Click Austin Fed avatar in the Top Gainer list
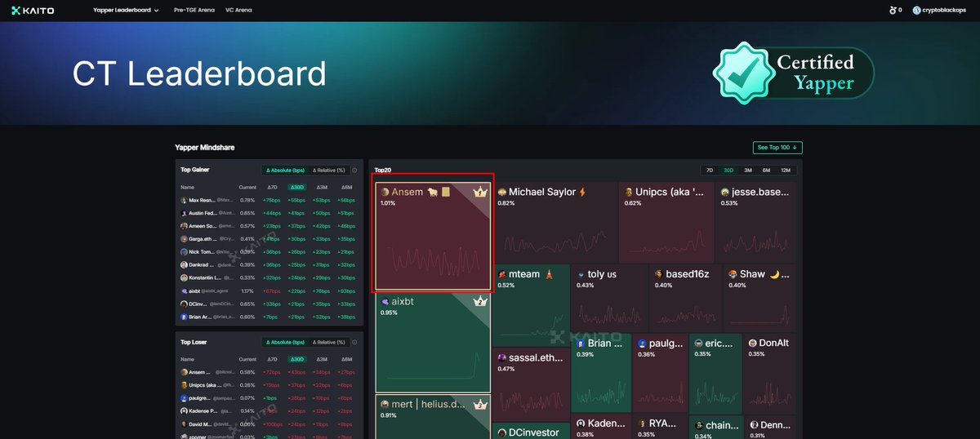Screen dimensions: 980x439 click(184, 213)
